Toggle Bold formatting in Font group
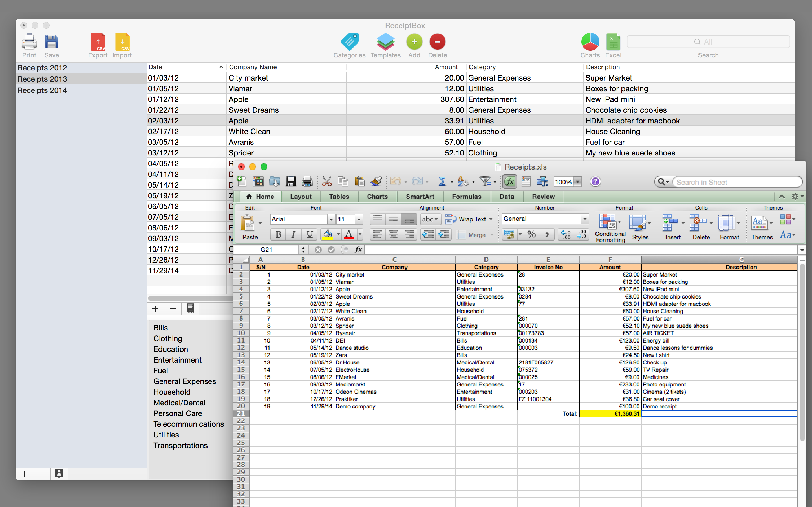 [278, 234]
